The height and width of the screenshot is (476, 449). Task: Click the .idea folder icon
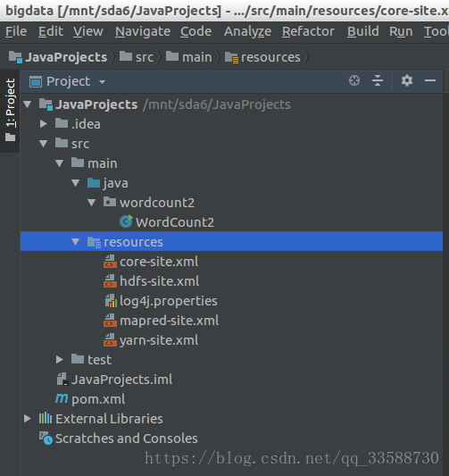tap(62, 123)
